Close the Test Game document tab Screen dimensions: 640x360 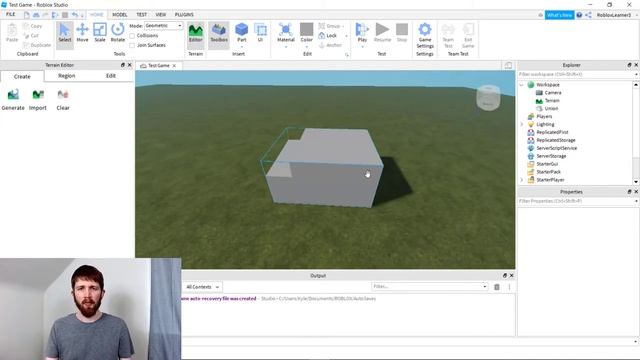point(174,66)
